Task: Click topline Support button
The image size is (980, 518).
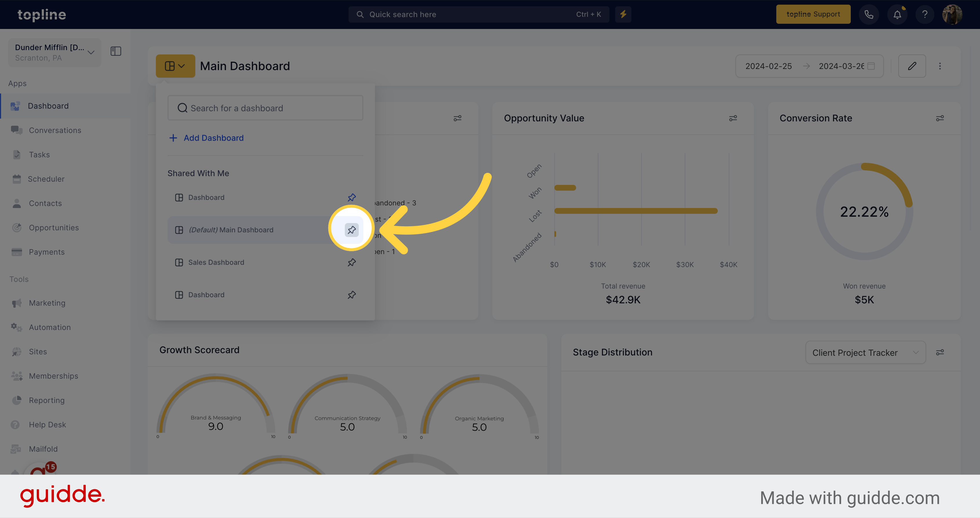Action: click(813, 14)
